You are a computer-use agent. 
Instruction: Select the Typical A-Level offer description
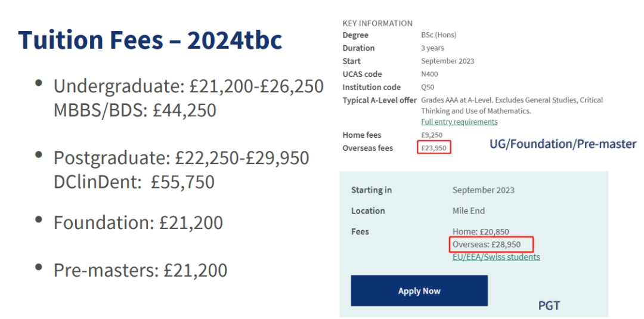tap(512, 106)
